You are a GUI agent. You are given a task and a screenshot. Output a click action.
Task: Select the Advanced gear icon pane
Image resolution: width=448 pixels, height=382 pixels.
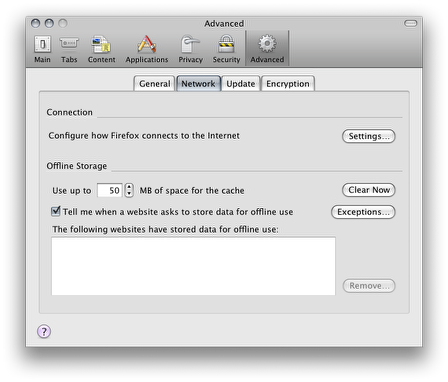267,49
